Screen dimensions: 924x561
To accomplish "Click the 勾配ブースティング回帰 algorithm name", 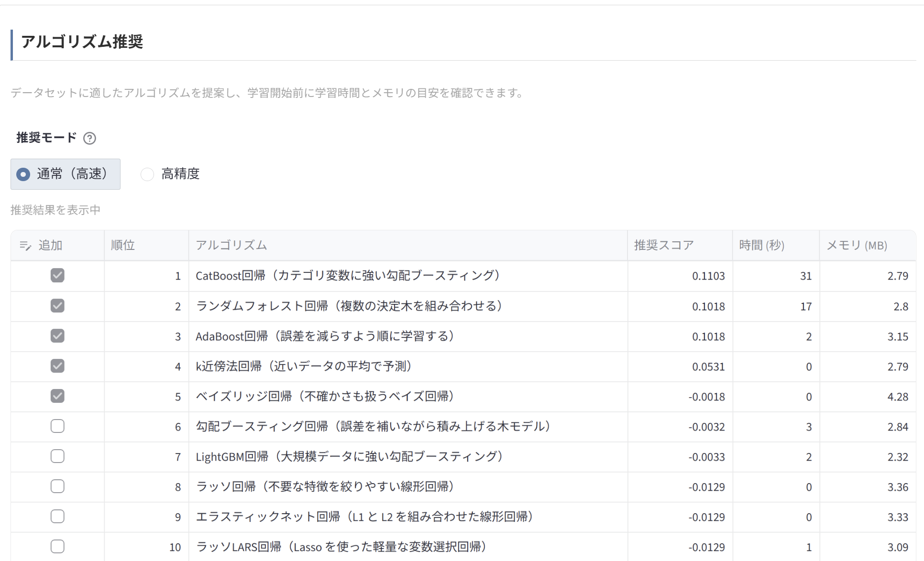I will pyautogui.click(x=374, y=426).
